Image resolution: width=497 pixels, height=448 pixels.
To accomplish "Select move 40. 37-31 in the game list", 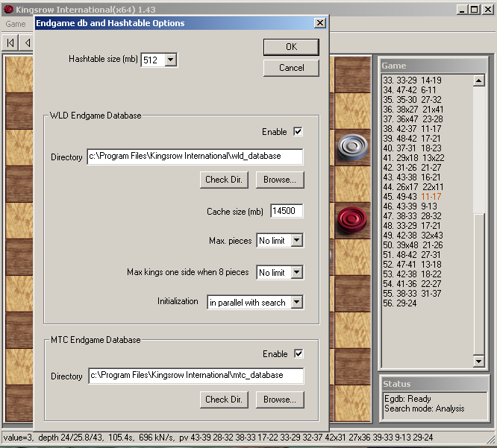I will pos(399,148).
